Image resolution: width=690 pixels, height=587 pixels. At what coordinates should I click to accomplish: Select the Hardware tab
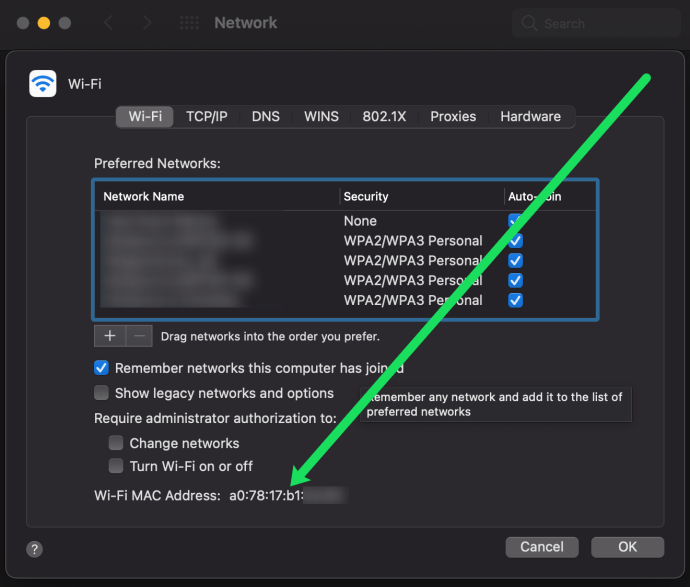[x=530, y=117]
